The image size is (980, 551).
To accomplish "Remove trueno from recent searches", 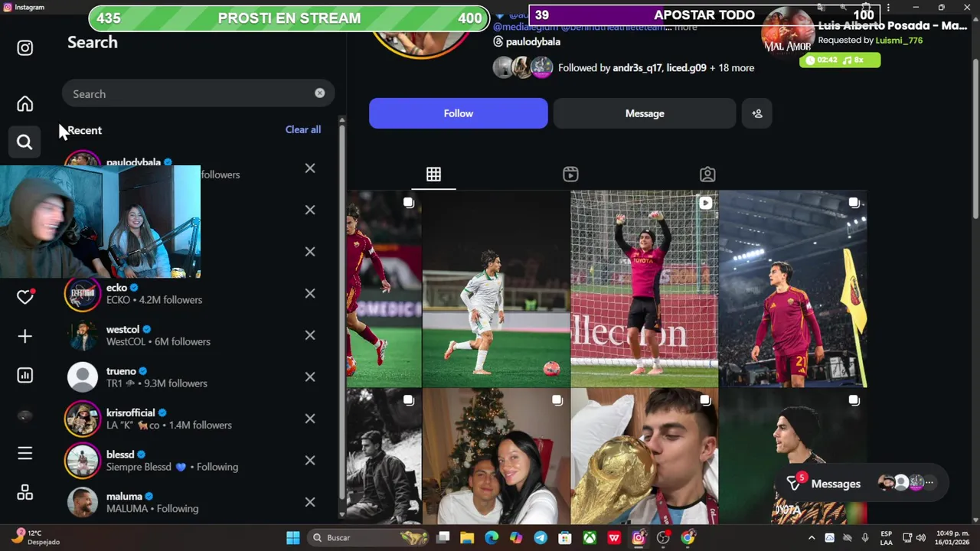I will click(310, 377).
